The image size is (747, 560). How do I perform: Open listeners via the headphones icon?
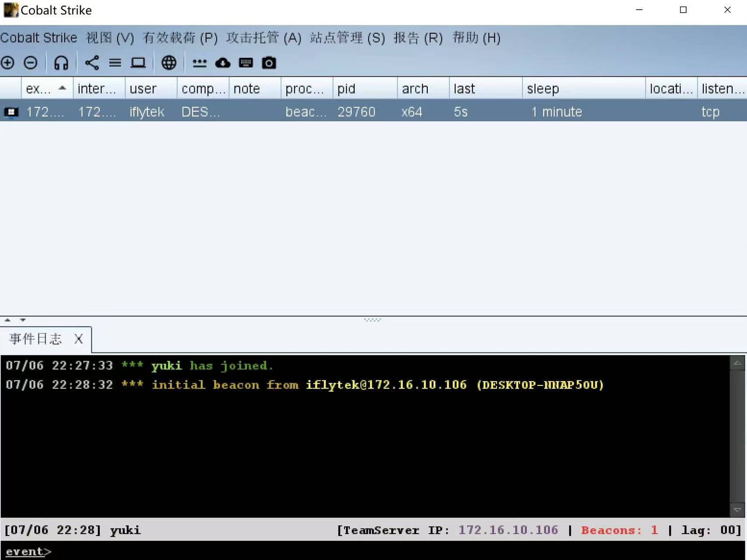pyautogui.click(x=61, y=63)
